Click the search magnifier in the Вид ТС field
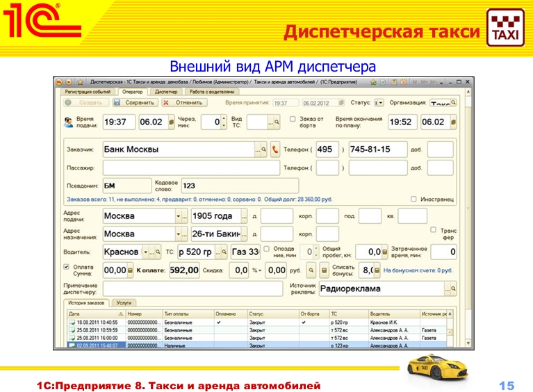The image size is (533, 392). (276, 122)
